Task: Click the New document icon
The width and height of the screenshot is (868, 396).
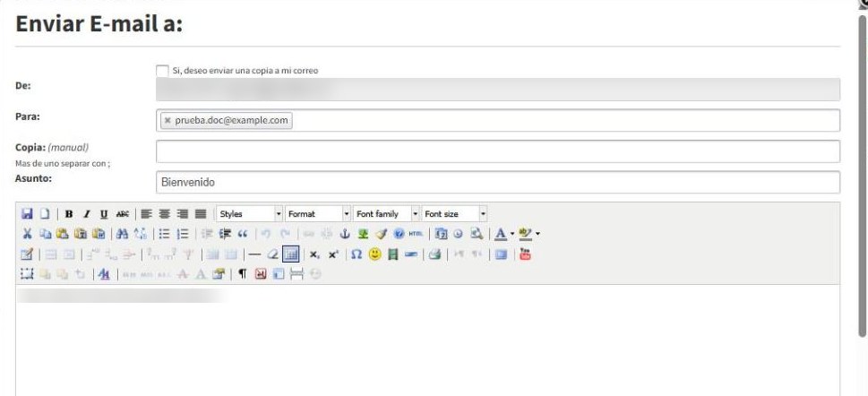Action: (44, 214)
